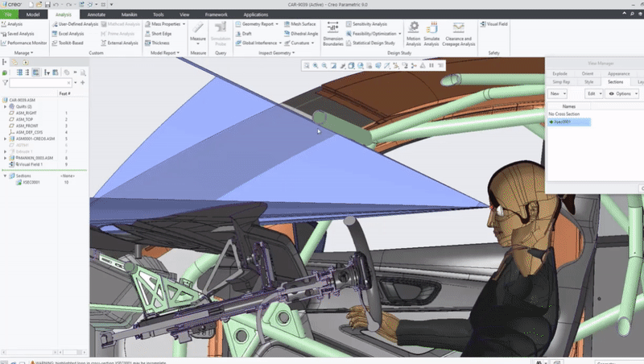The height and width of the screenshot is (364, 644).
Task: Open the Mass Properties dropdown
Action: click(x=164, y=24)
